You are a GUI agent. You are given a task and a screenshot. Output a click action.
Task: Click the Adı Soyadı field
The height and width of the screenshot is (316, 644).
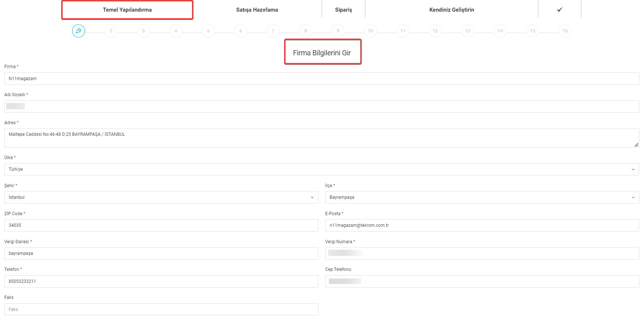tap(322, 107)
